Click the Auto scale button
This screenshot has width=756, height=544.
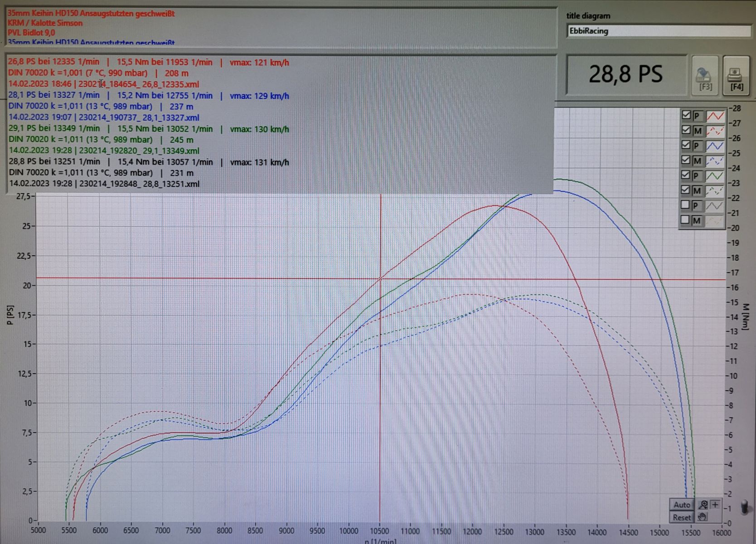click(682, 505)
